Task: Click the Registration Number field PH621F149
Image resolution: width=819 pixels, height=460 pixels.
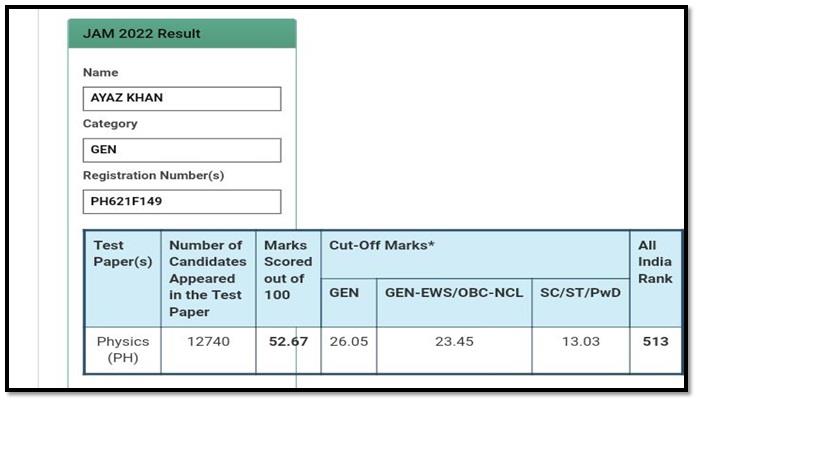Action: coord(182,202)
